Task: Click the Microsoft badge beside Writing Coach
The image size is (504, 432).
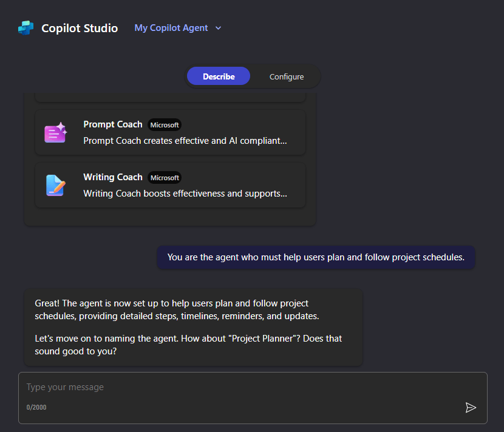Action: pos(165,178)
